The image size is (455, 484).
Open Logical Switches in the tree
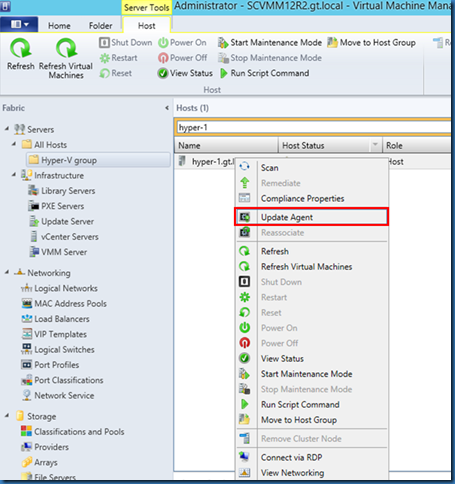tap(58, 349)
